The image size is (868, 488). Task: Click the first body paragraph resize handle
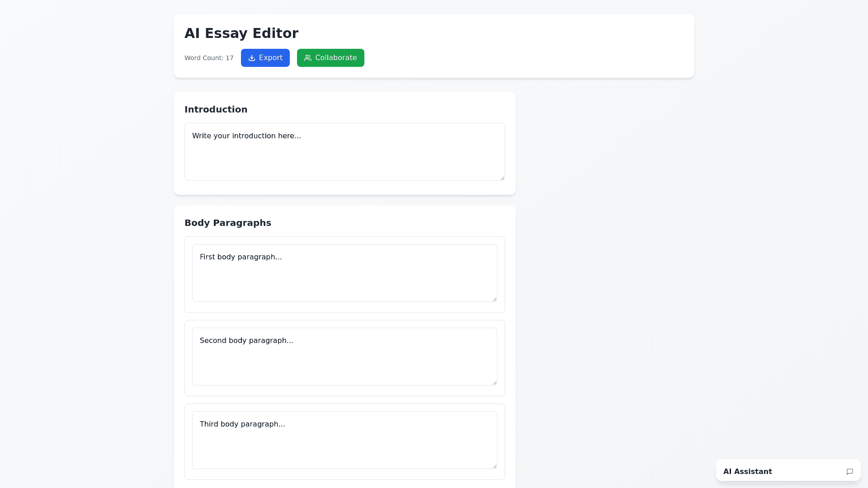(x=495, y=299)
